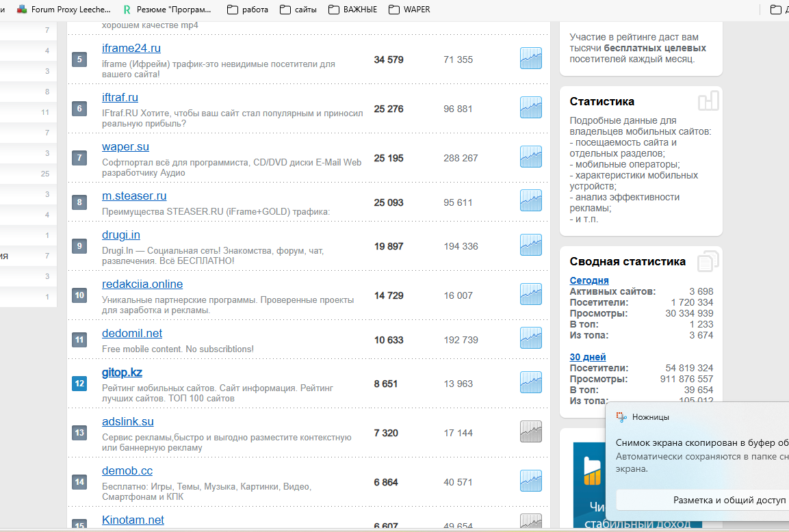Open the WAPER bookmarks folder
This screenshot has height=532, width=789.
coord(409,10)
